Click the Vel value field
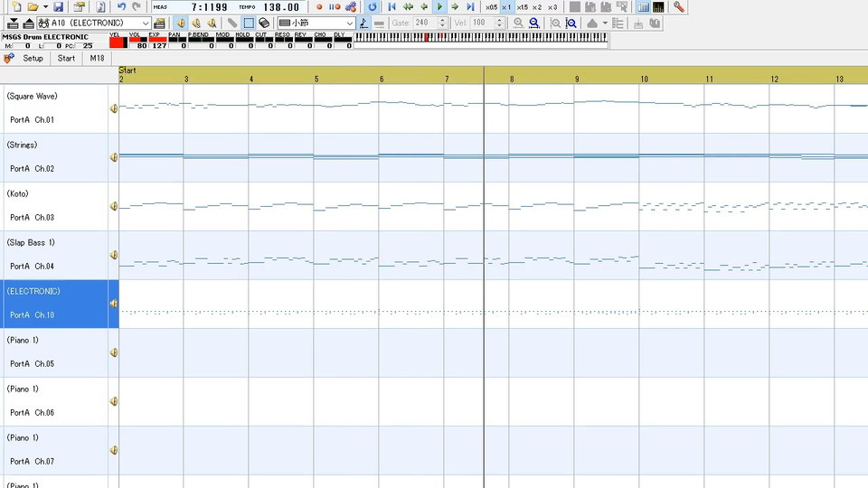This screenshot has width=868, height=488. pos(482,23)
